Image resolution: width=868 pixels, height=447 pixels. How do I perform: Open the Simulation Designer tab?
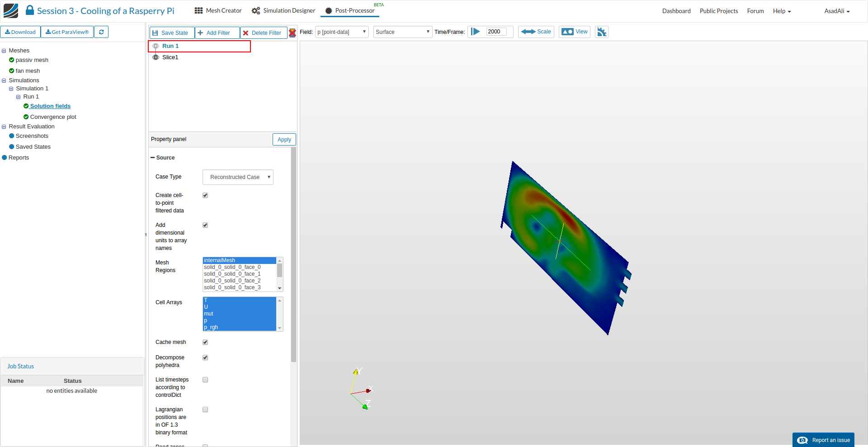[x=283, y=11]
